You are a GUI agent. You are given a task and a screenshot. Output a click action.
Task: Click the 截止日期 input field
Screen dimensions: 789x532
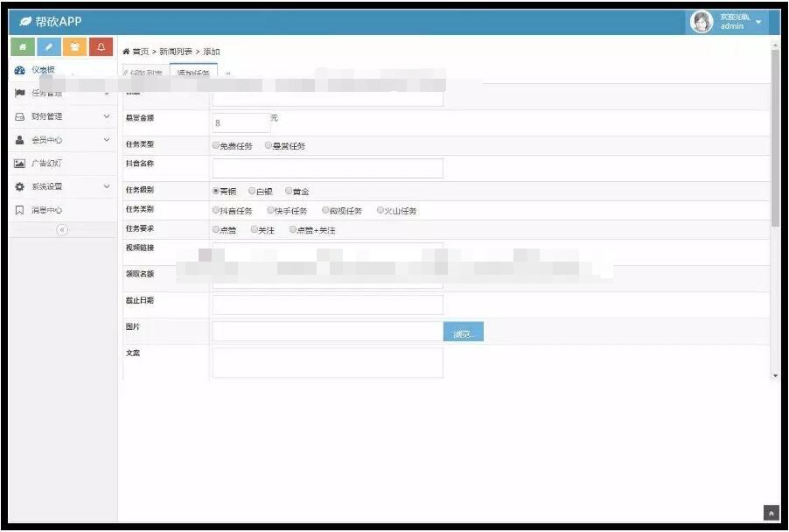[327, 304]
